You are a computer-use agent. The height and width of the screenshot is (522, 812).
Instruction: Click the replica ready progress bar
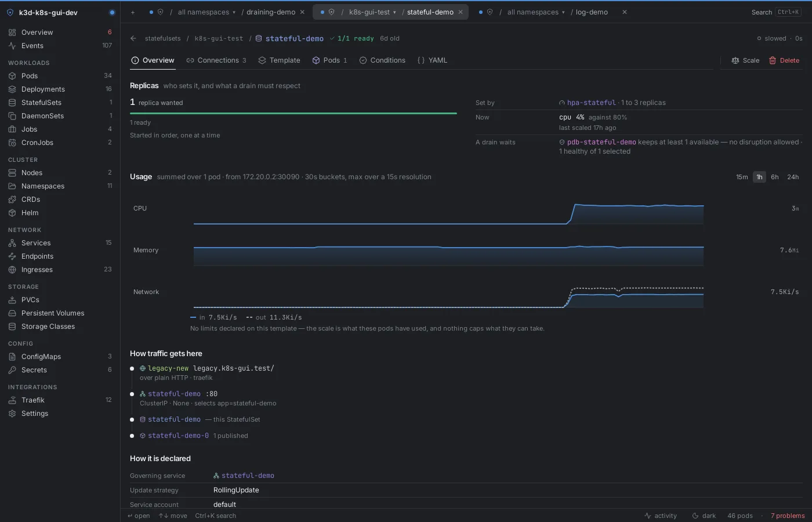[293, 113]
